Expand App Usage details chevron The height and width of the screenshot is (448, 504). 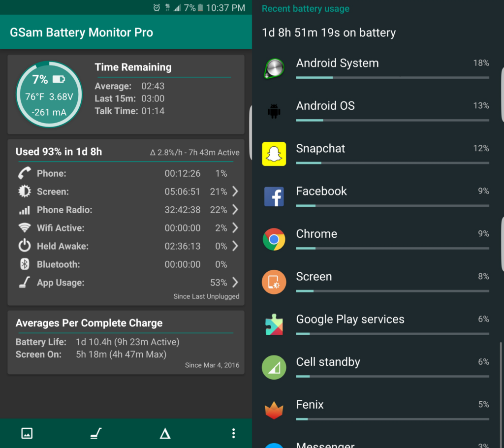pyautogui.click(x=235, y=283)
